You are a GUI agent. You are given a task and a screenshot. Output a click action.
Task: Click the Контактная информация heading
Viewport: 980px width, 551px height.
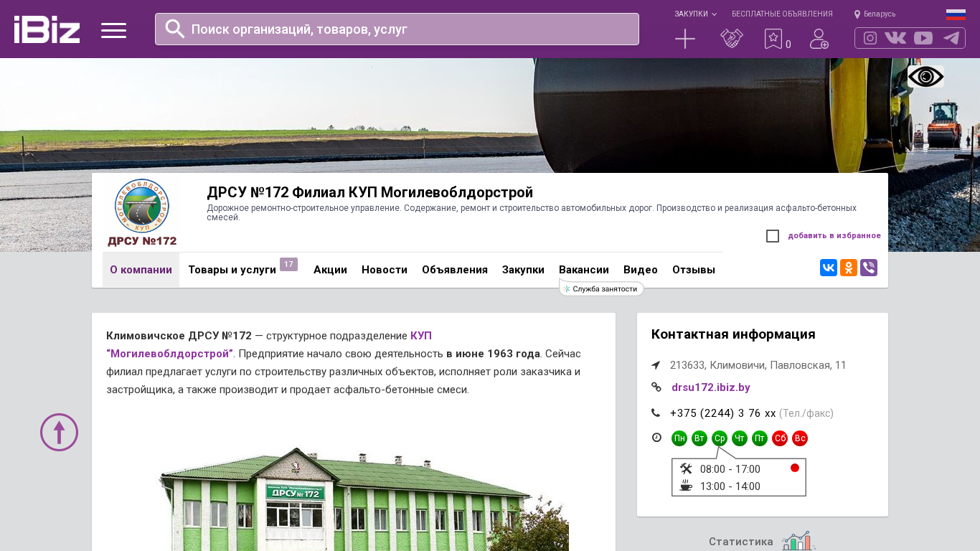coord(733,334)
